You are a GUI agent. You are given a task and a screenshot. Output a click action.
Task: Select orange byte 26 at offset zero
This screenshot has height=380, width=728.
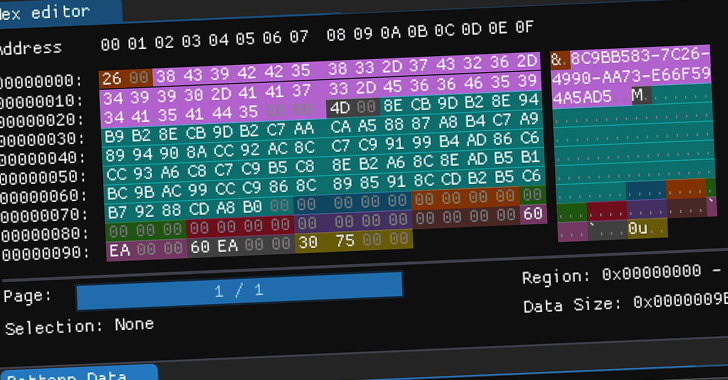(x=112, y=79)
